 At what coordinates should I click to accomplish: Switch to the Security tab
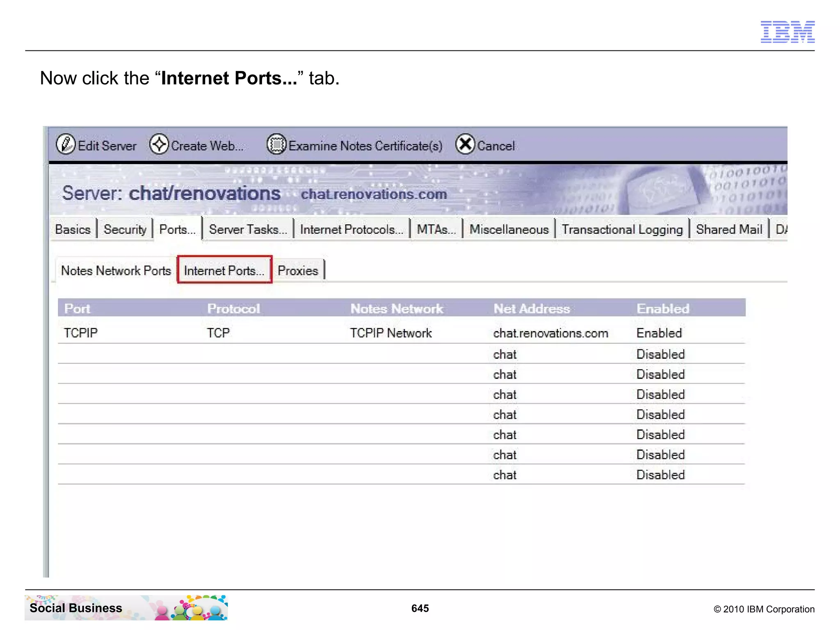(125, 229)
